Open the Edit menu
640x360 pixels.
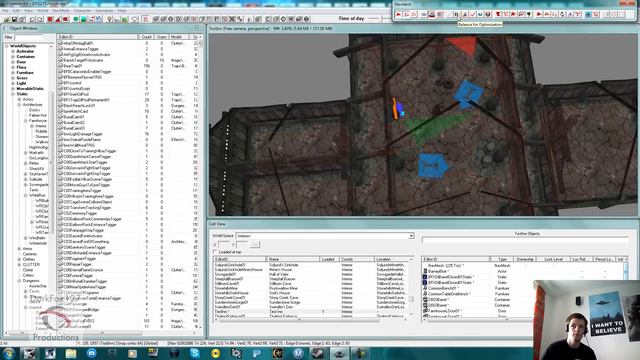(16, 11)
